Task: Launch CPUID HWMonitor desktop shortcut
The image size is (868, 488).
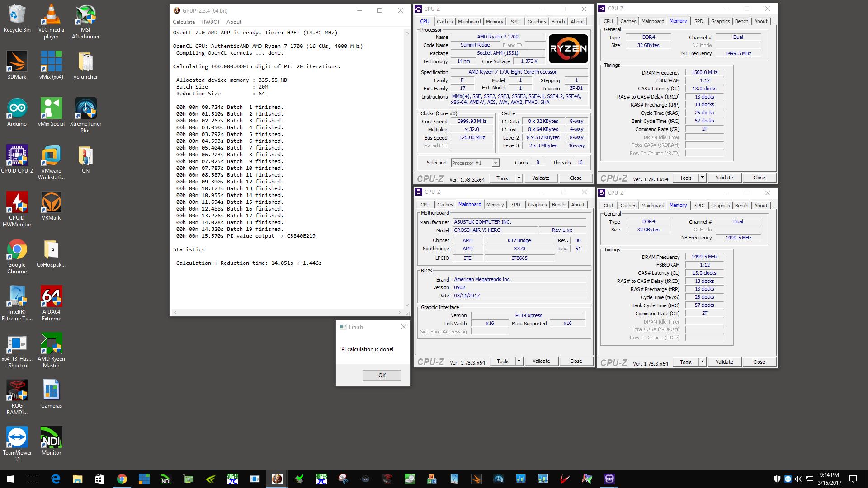Action: (17, 210)
